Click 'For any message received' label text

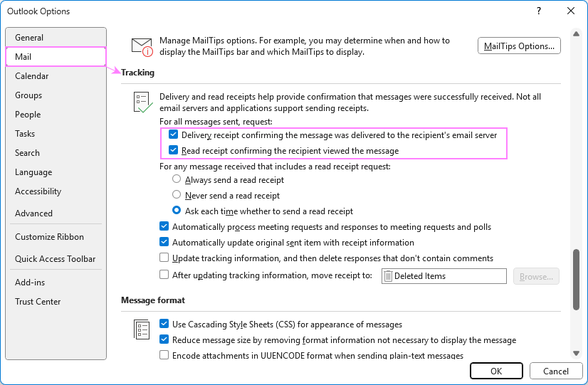coord(275,166)
